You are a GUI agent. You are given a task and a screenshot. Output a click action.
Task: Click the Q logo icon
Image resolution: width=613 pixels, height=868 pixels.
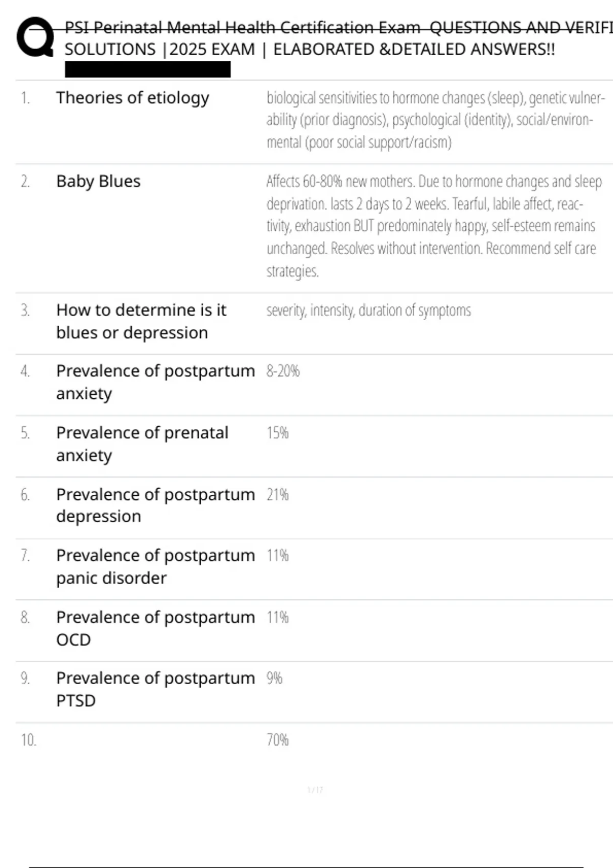click(35, 37)
